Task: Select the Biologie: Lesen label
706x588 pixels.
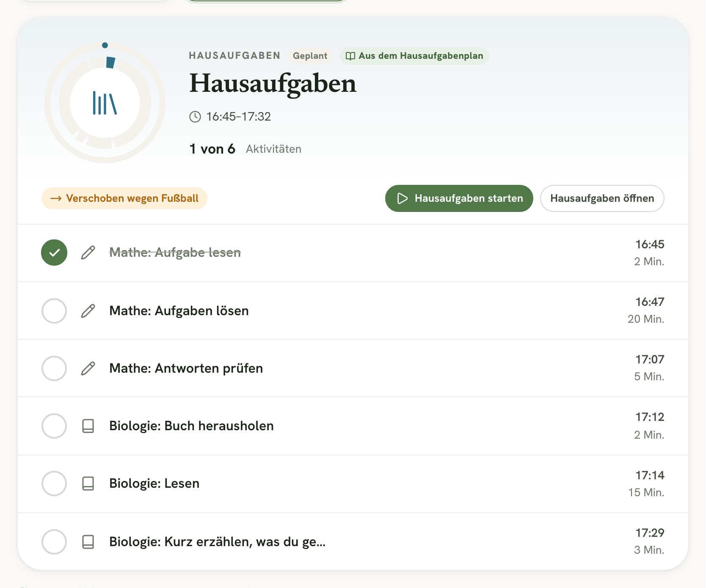Action: pos(154,484)
